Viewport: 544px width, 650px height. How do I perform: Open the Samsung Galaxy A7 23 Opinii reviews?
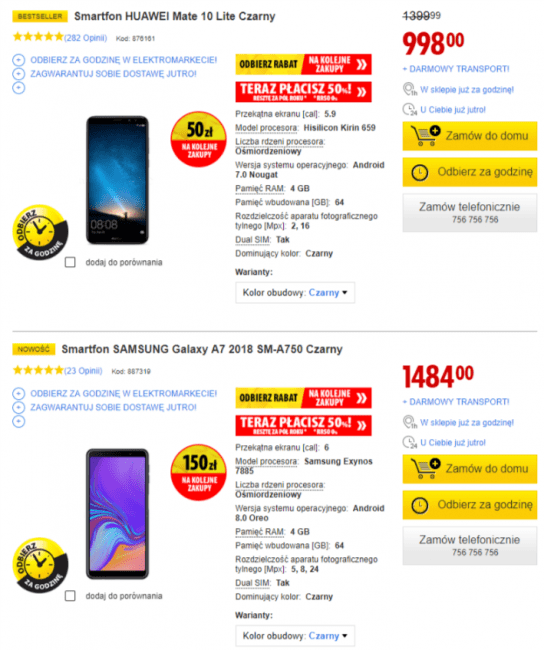pos(83,371)
